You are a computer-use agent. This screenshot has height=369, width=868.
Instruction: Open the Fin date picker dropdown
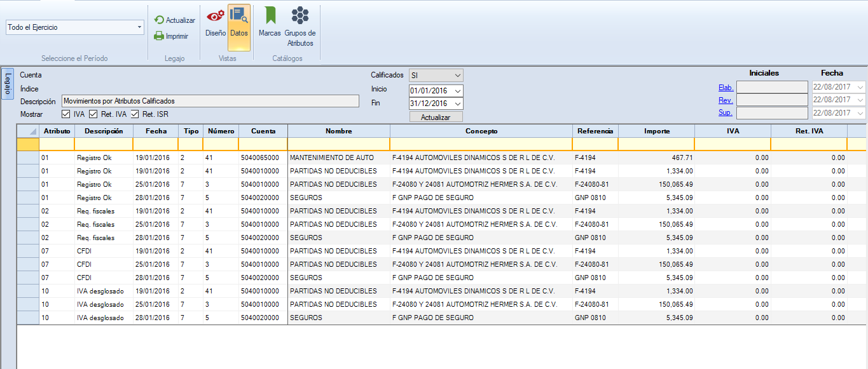458,104
